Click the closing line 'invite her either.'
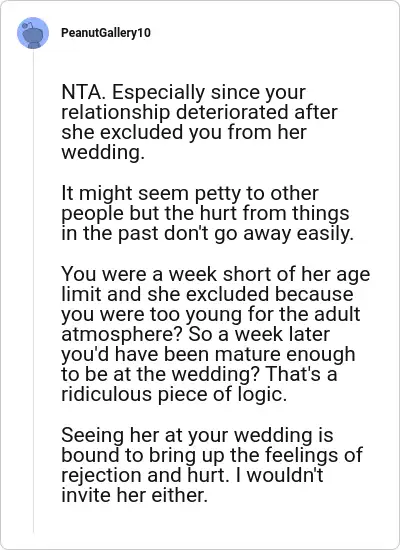This screenshot has width=400, height=550. (x=134, y=496)
